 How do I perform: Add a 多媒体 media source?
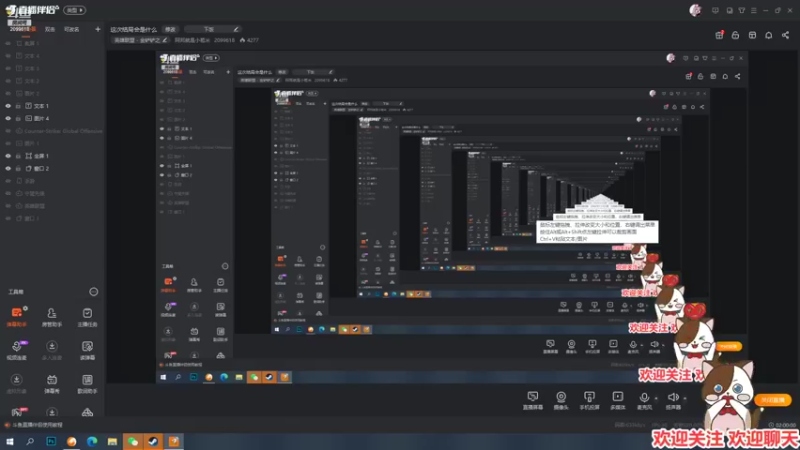pos(617,401)
